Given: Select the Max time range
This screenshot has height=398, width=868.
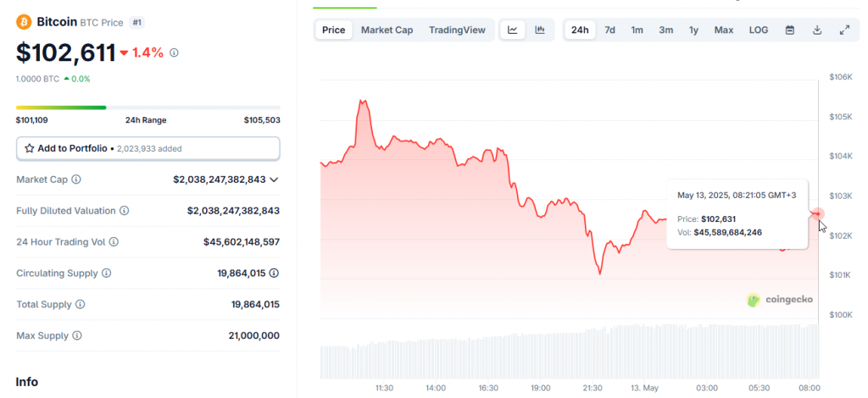Looking at the screenshot, I should pos(724,30).
